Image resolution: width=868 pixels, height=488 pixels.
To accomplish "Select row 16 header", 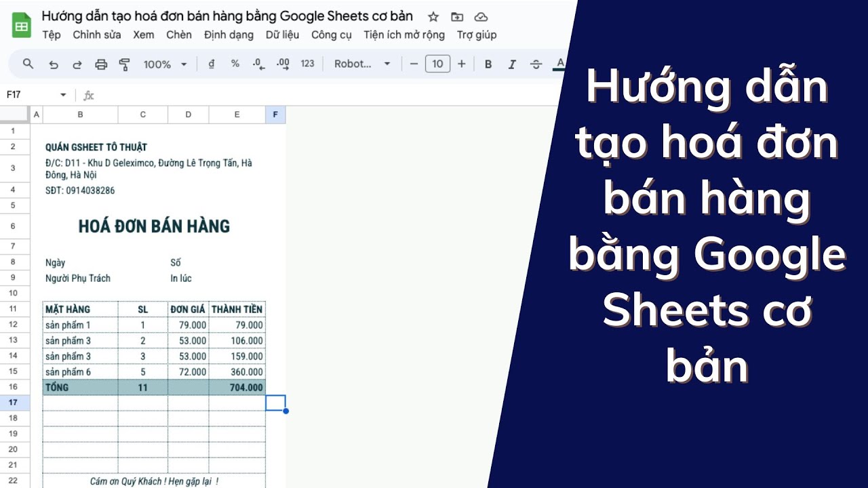I will pyautogui.click(x=14, y=387).
